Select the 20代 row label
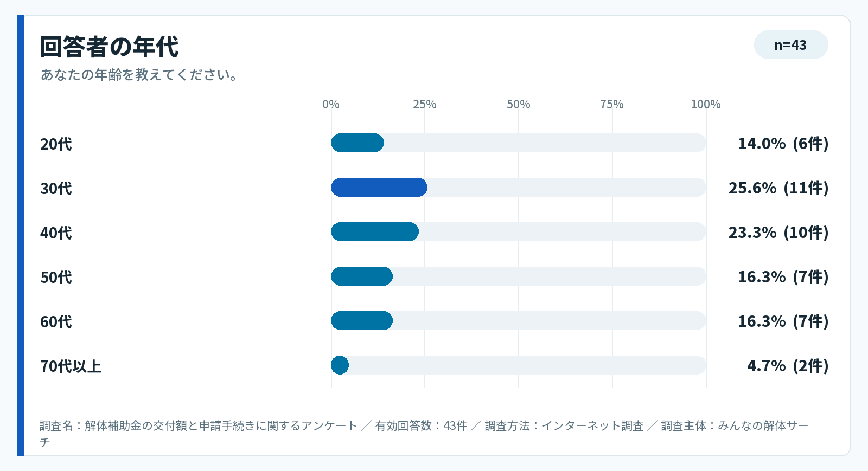The height and width of the screenshot is (471, 868). (56, 144)
